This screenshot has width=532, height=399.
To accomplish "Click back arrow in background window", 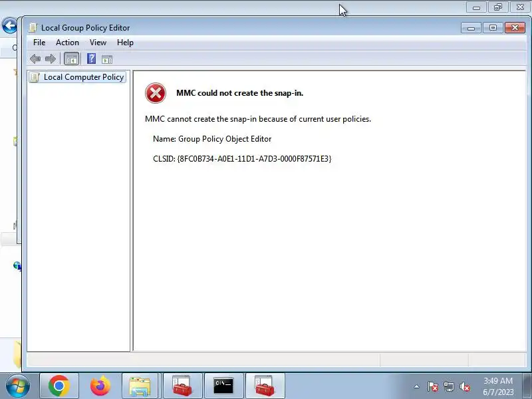I will coord(9,25).
